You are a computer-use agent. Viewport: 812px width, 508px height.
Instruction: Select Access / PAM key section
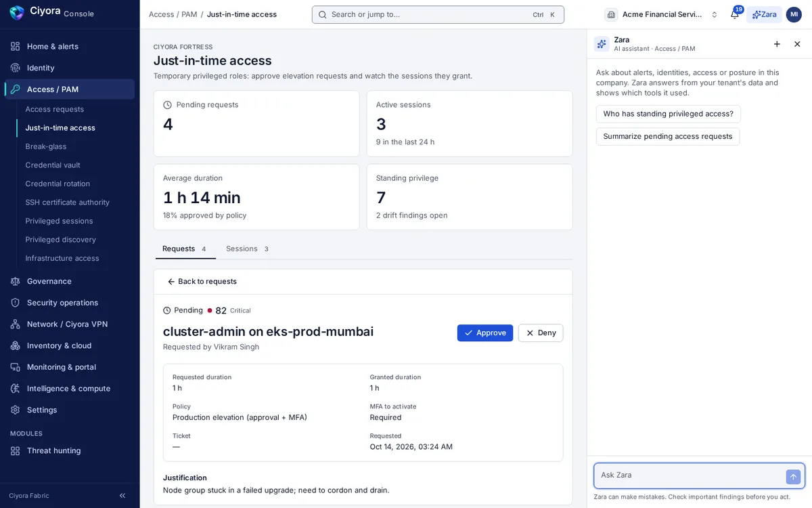pos(70,89)
